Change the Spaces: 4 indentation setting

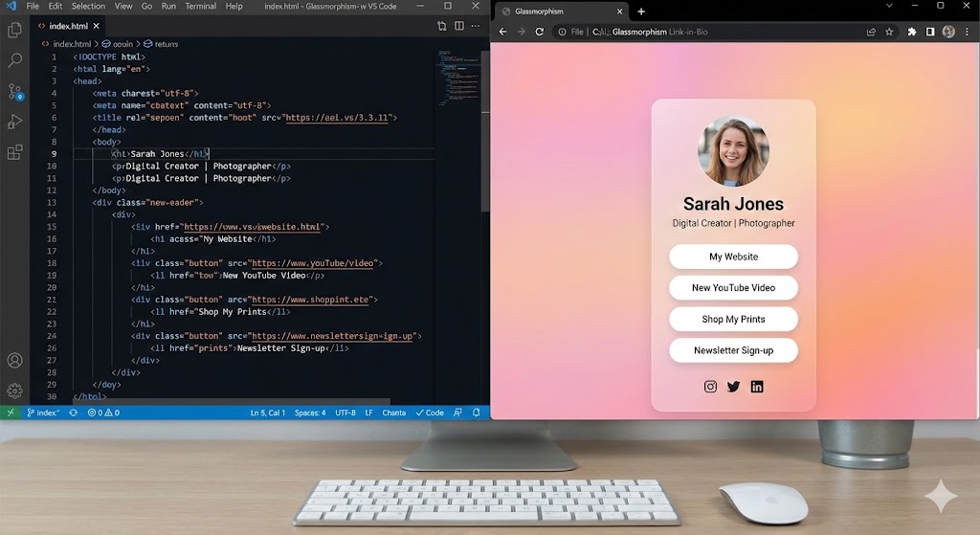tap(310, 412)
